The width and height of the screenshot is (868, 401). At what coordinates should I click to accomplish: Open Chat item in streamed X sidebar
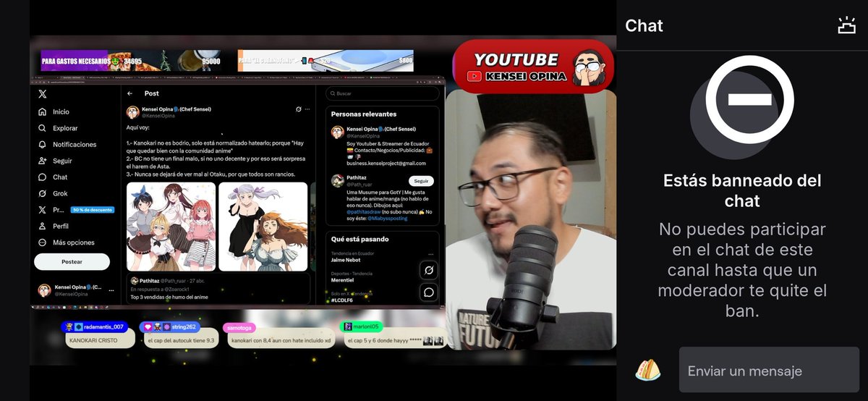(60, 177)
